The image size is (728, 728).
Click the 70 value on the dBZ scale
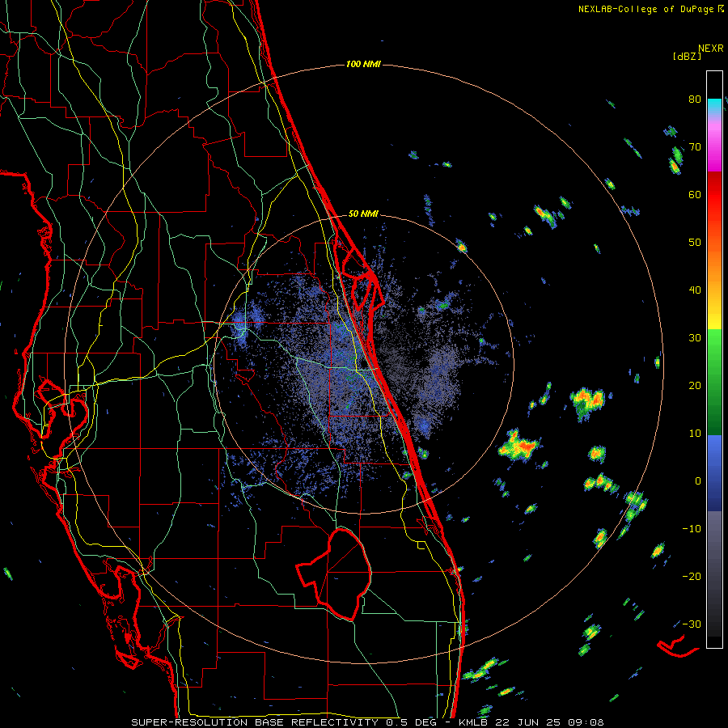(695, 147)
